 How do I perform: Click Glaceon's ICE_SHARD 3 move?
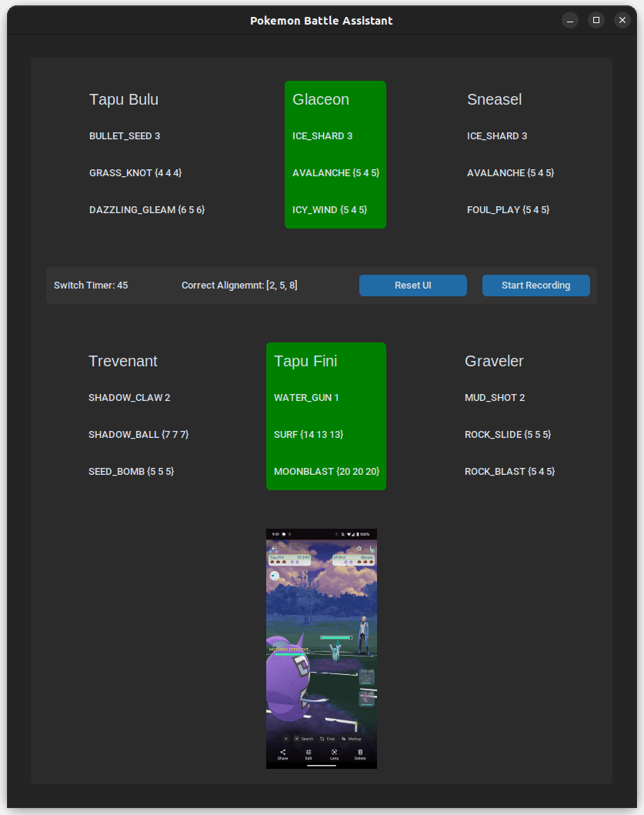pos(322,136)
